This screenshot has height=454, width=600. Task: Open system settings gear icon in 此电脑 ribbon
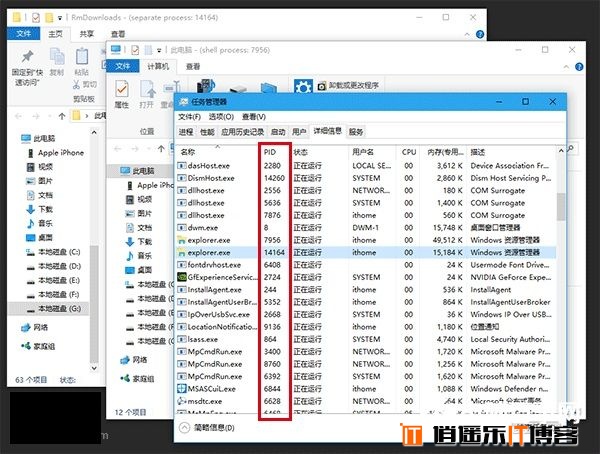click(303, 87)
